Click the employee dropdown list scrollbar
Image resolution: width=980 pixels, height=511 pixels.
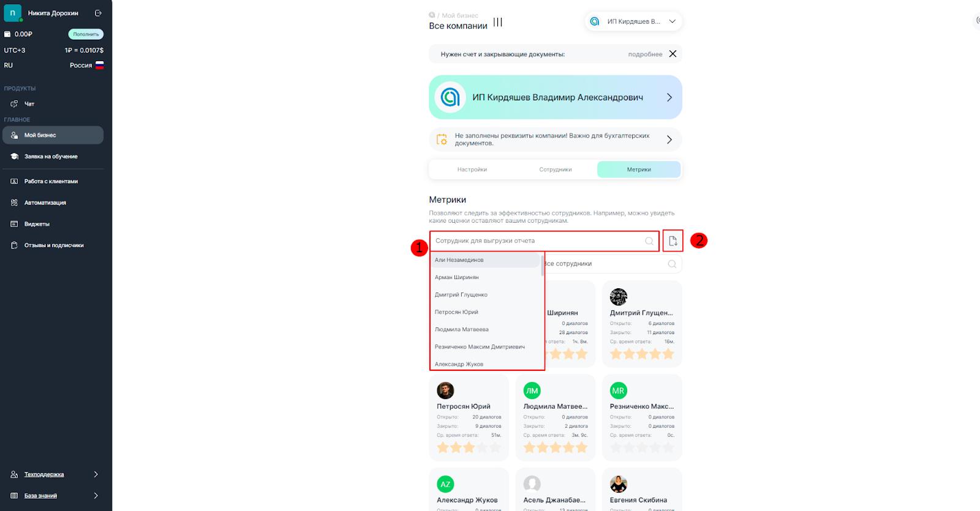pos(543,264)
